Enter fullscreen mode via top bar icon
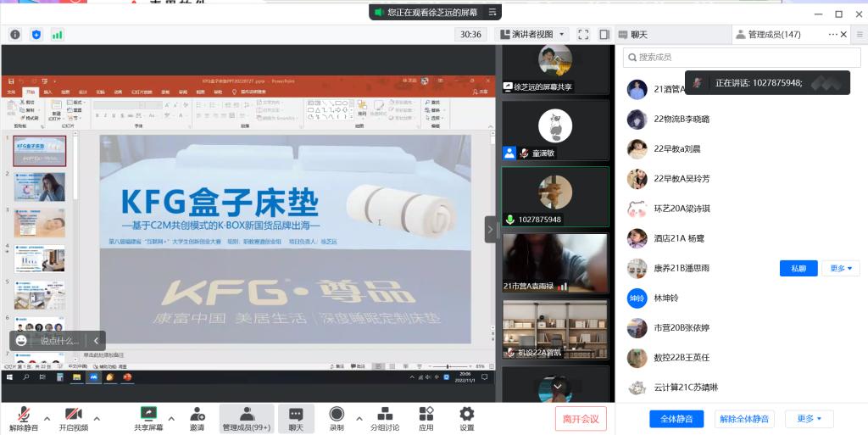This screenshot has height=435, width=868. pos(583,35)
